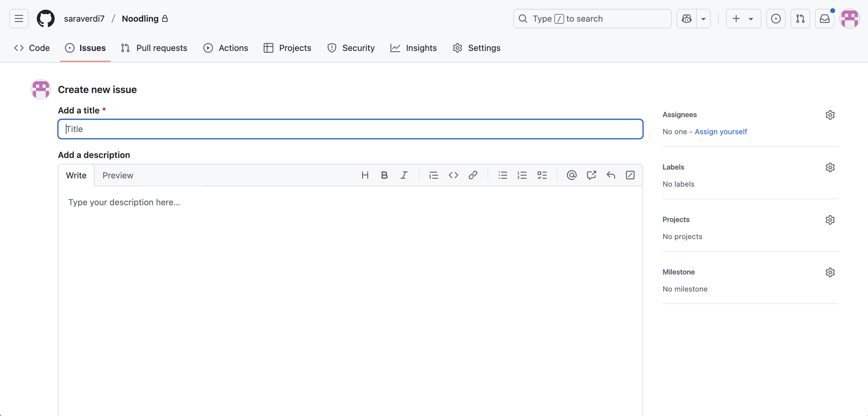
Task: Apply italic formatting
Action: click(x=404, y=175)
